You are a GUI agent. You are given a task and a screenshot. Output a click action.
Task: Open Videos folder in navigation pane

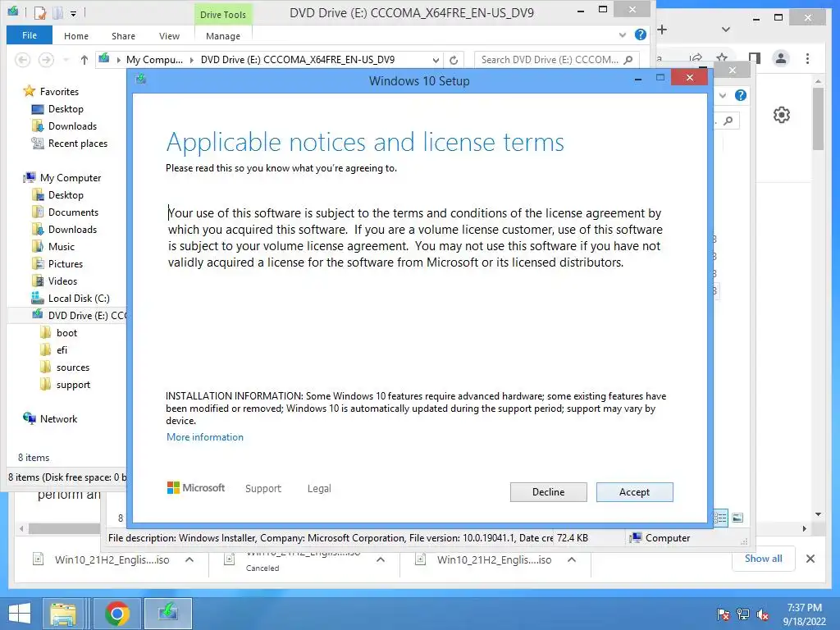[62, 281]
